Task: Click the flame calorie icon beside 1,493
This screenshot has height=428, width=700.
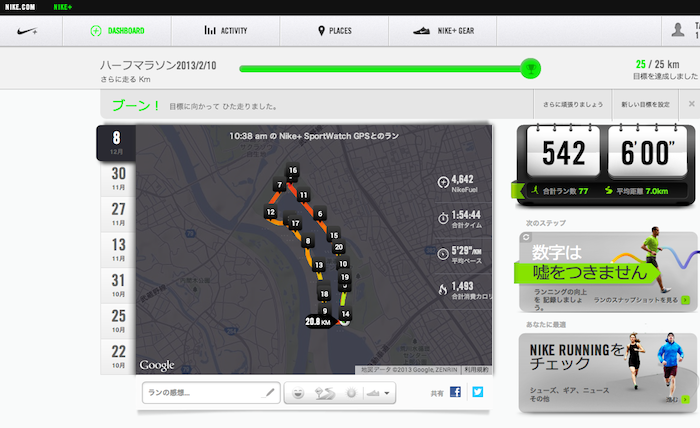Action: coord(443,290)
